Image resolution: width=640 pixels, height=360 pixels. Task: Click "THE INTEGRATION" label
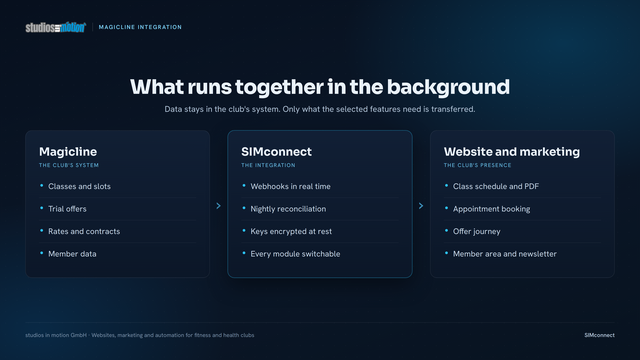pos(268,165)
